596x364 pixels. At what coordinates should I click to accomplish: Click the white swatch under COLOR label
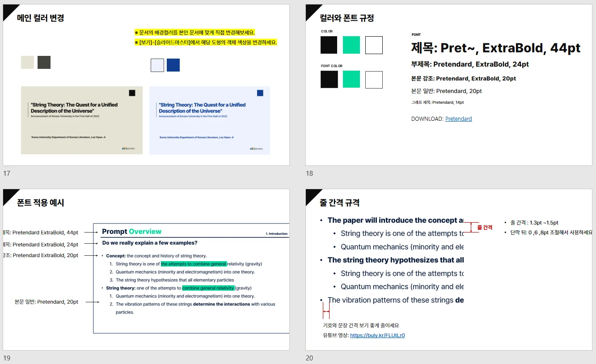tap(374, 45)
